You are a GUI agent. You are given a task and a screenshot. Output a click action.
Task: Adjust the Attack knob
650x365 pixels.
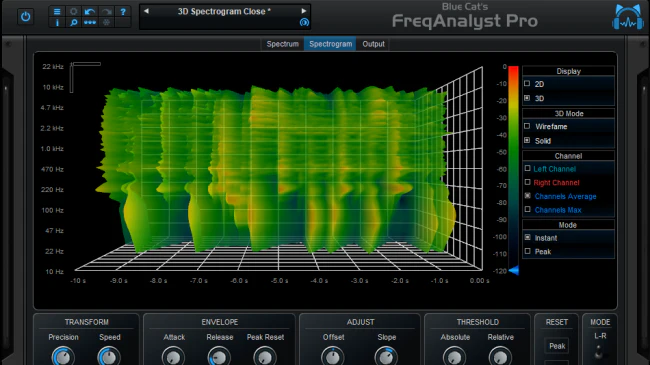click(173, 357)
